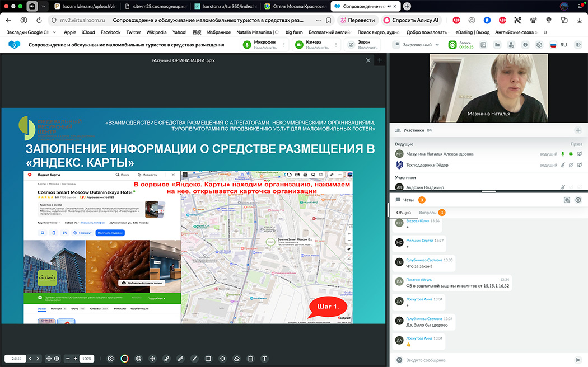The image size is (588, 367).
Task: Toggle Авдохин Владимир's microphone icon
Action: (562, 187)
